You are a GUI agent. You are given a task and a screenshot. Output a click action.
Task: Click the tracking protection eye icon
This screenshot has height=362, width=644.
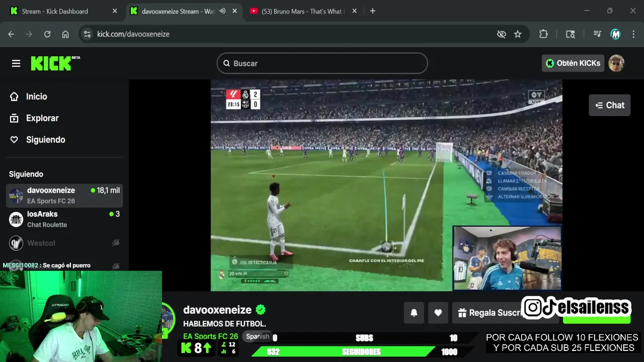(501, 34)
